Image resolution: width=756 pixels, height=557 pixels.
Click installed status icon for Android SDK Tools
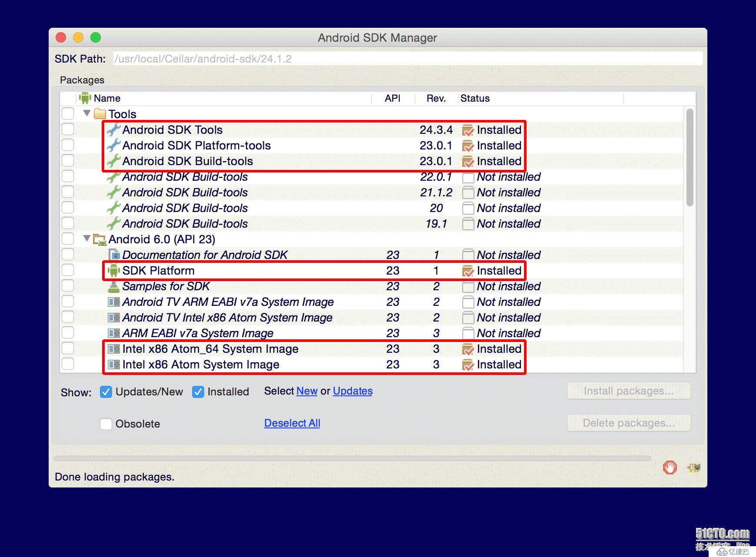(468, 130)
